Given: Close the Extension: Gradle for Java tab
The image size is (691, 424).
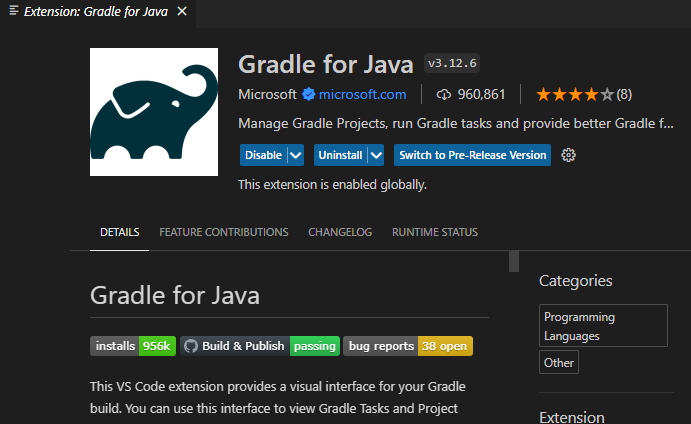Looking at the screenshot, I should pyautogui.click(x=182, y=11).
